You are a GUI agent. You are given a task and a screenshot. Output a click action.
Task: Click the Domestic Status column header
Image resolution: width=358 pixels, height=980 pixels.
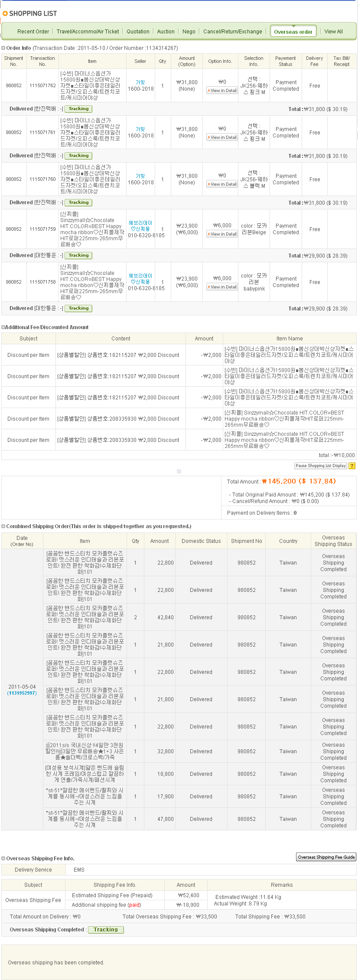pos(201,541)
